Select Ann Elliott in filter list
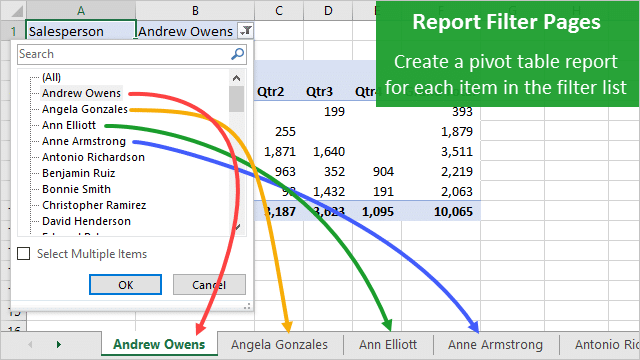This screenshot has height=360, width=640. pos(69,125)
